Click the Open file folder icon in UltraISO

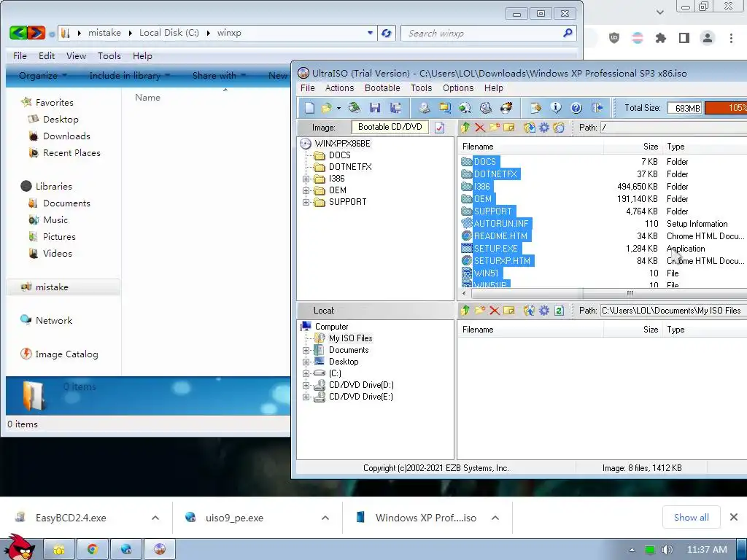tap(326, 108)
